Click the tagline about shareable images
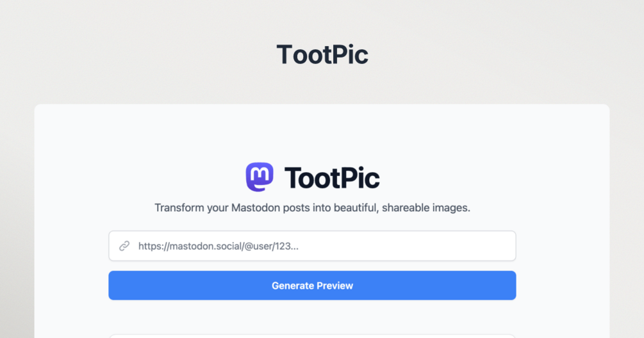The height and width of the screenshot is (338, 644). tap(312, 208)
